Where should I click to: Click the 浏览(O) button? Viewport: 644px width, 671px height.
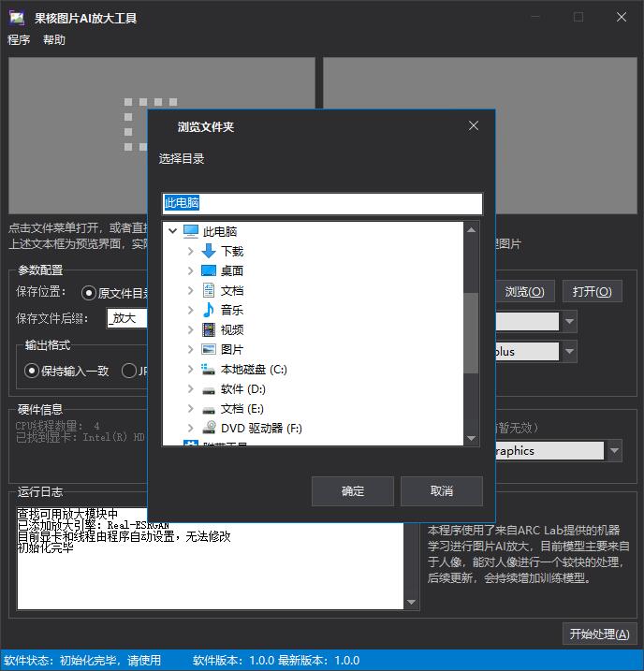pyautogui.click(x=524, y=291)
